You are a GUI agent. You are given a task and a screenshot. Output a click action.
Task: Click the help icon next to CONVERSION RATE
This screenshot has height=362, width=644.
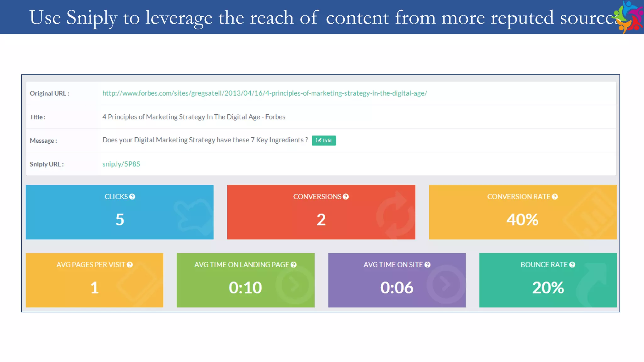(x=555, y=197)
